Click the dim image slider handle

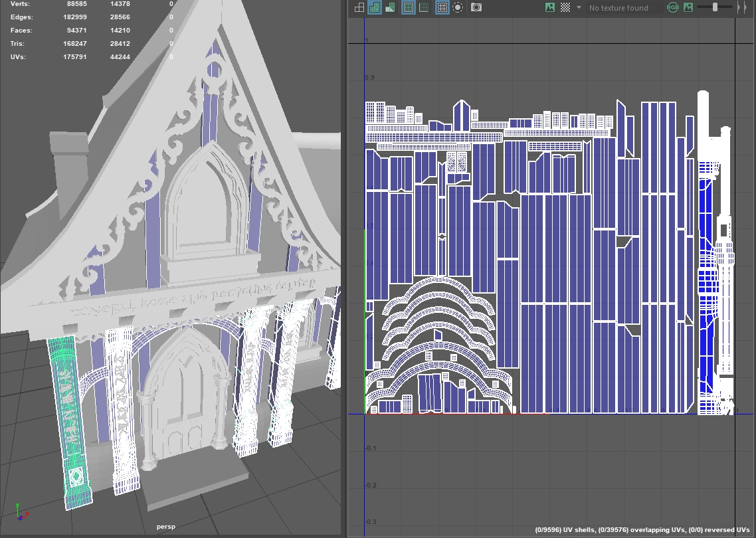(x=715, y=7)
